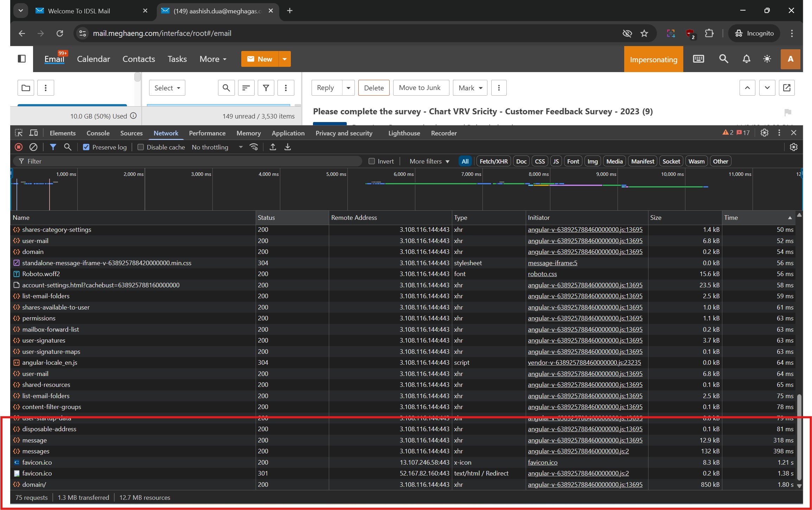Enable the Disable cache checkbox
The image size is (812, 510).
(141, 147)
